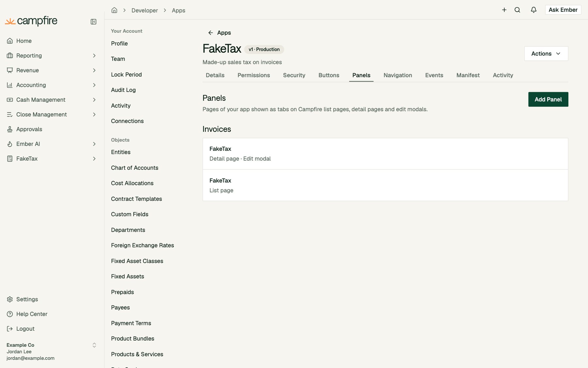The height and width of the screenshot is (368, 588).
Task: Click the Settings gear icon
Action: 10,299
